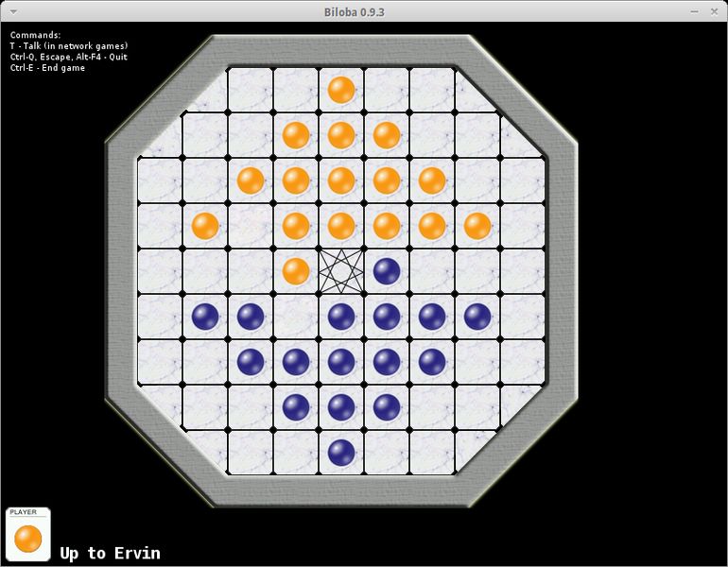
Task: Select orange ball directly above the lone blue ball
Action: [387, 226]
